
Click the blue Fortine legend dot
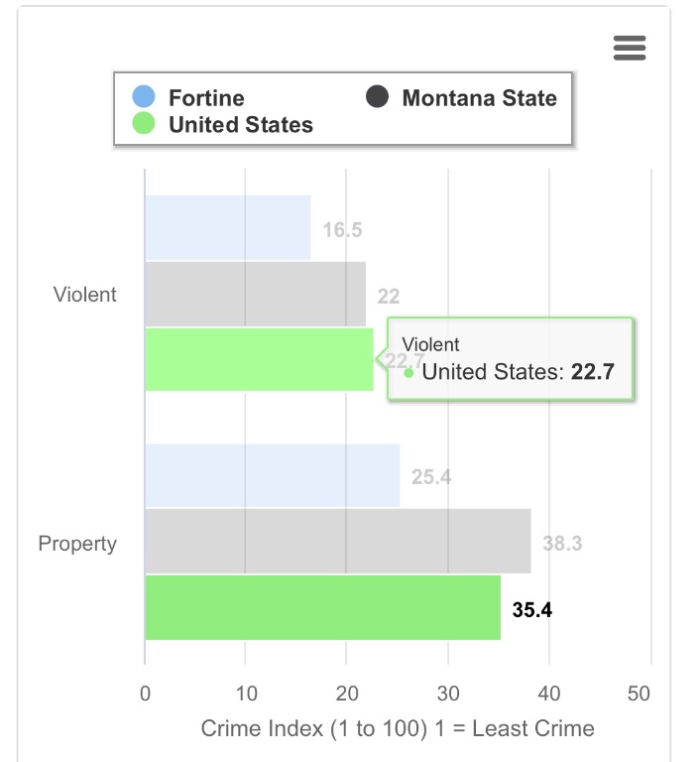[145, 97]
